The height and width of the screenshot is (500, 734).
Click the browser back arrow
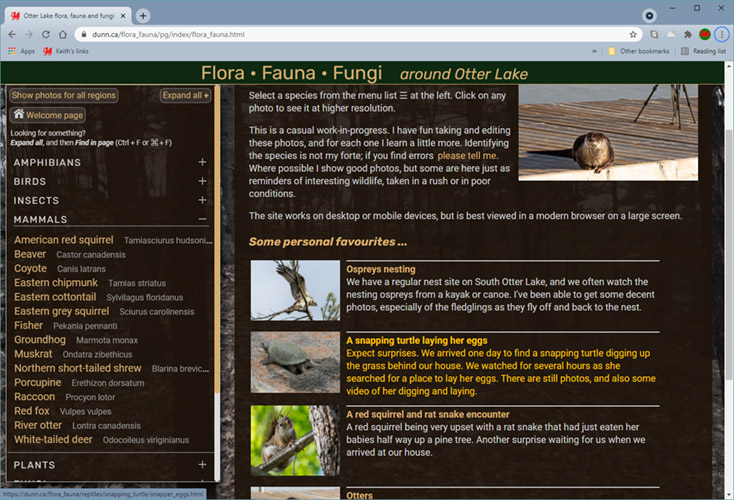[11, 34]
